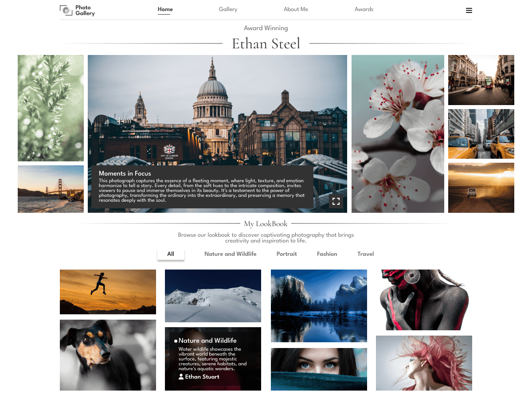532x399 pixels.
Task: Open the cherry blossom photo
Action: (397, 133)
